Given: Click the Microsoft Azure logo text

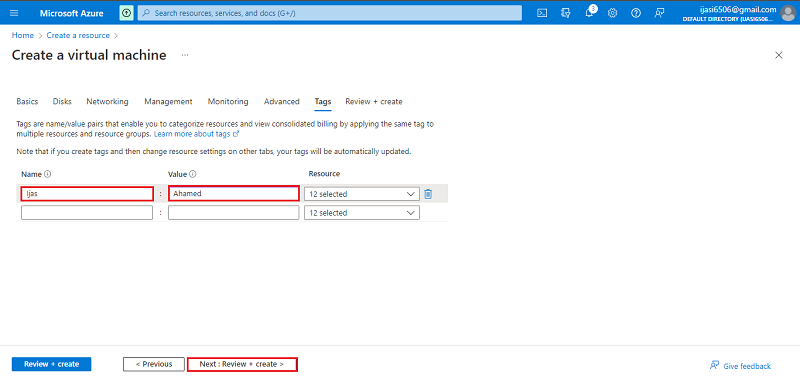Looking at the screenshot, I should point(71,13).
